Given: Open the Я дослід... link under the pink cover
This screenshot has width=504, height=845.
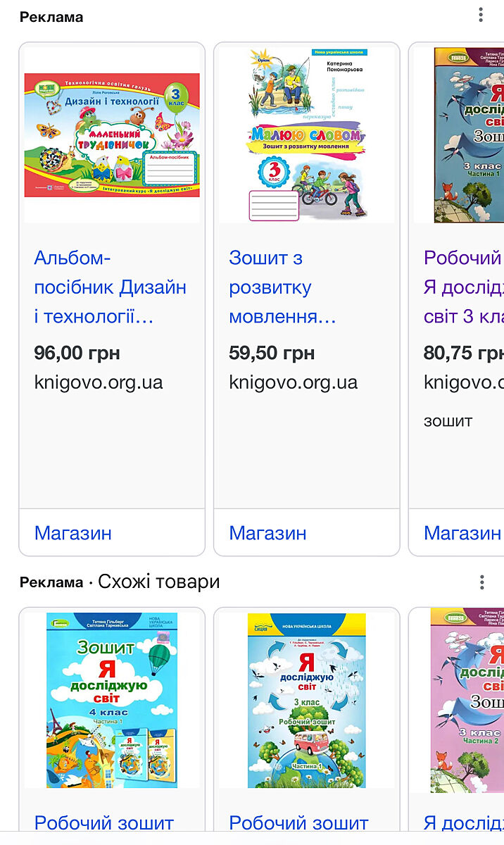Looking at the screenshot, I should click(463, 822).
